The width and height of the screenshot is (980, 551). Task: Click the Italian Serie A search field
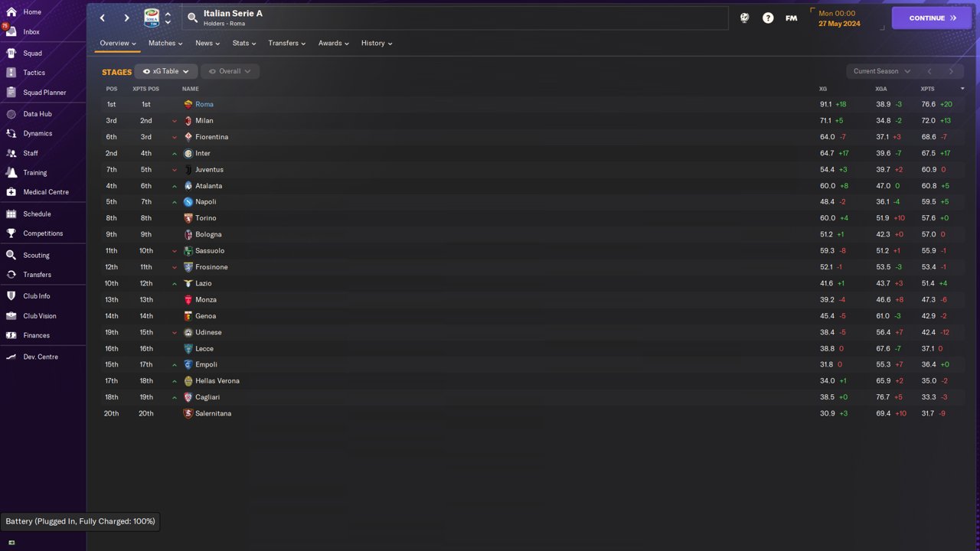point(455,18)
